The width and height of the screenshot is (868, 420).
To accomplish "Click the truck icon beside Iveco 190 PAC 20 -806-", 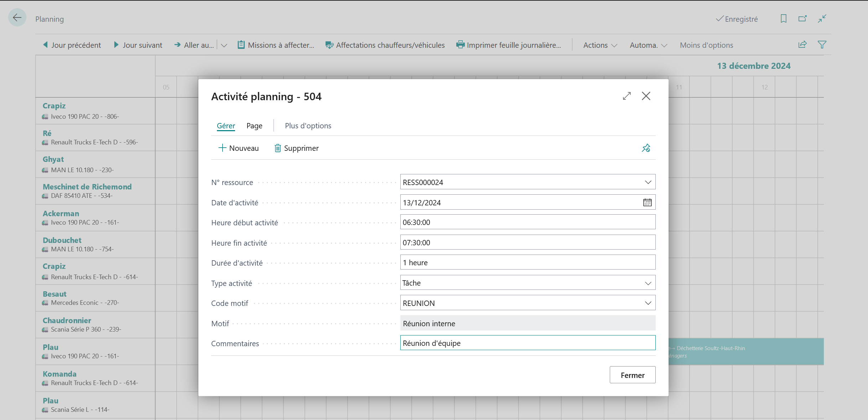I will click(x=45, y=117).
